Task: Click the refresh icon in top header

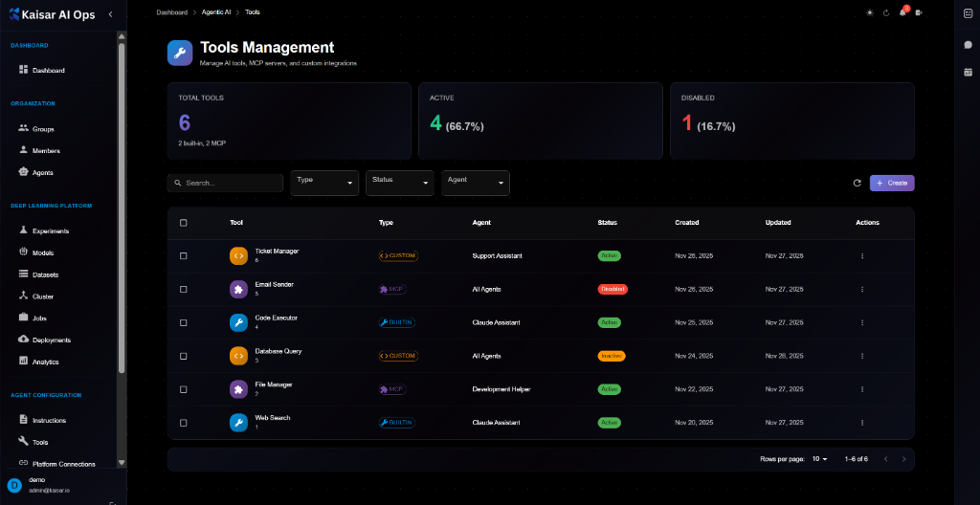Action: (x=885, y=12)
